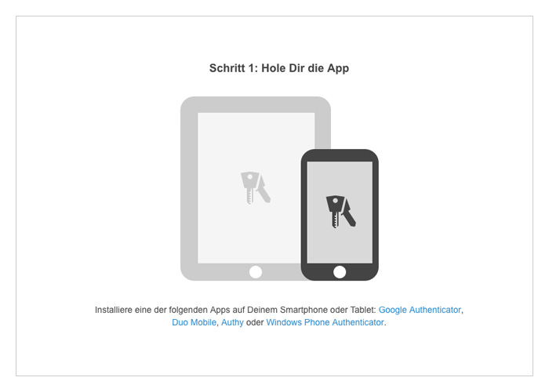The width and height of the screenshot is (549, 392).
Task: Open the Google Authenticator link
Action: (x=420, y=310)
